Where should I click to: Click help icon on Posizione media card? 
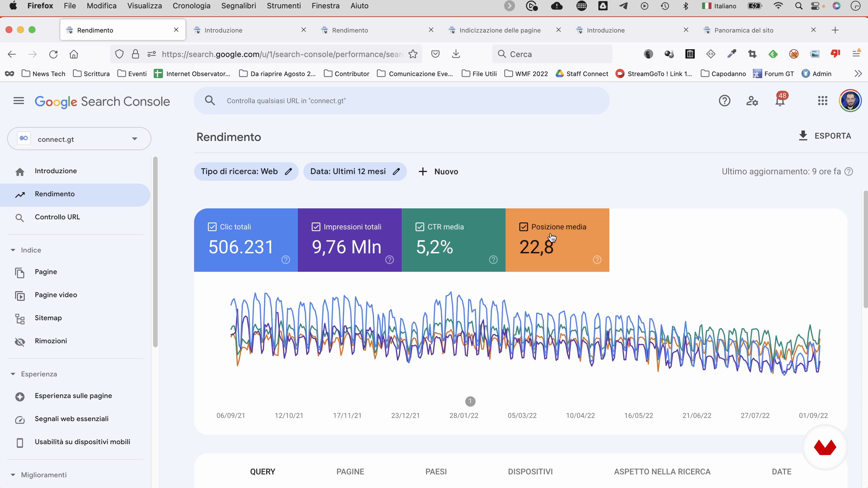597,260
